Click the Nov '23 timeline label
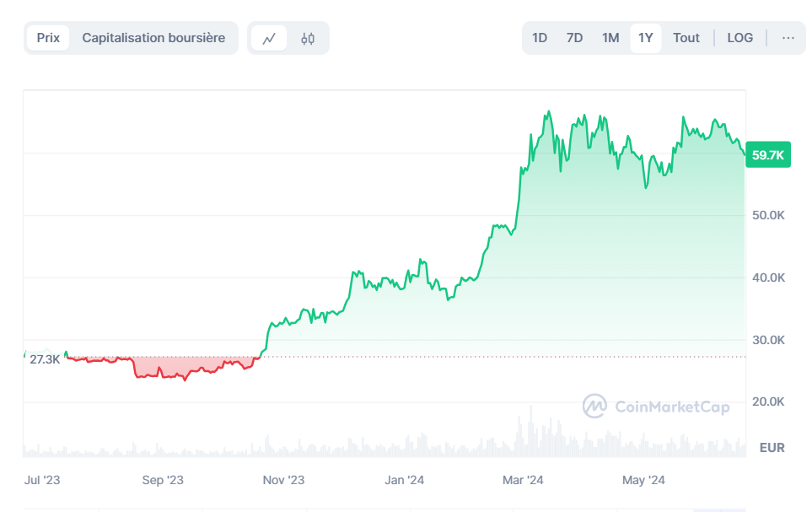This screenshot has height=512, width=812. pos(284,481)
